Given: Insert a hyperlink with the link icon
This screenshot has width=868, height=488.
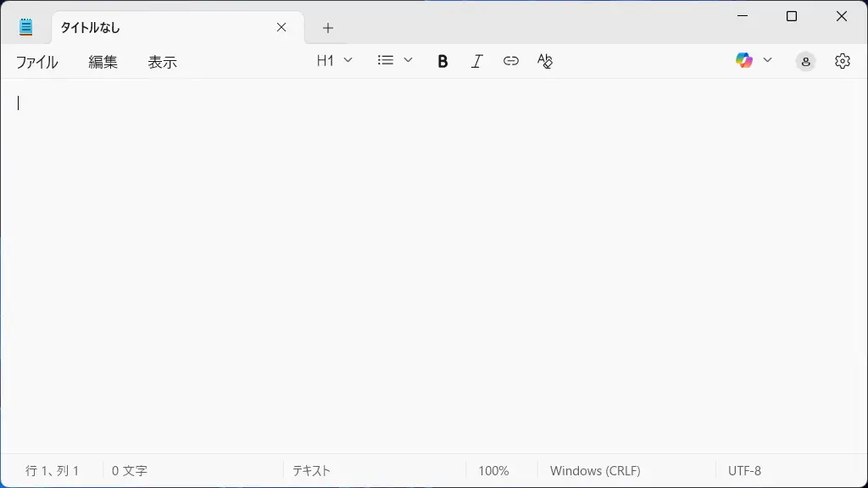Looking at the screenshot, I should pyautogui.click(x=511, y=61).
